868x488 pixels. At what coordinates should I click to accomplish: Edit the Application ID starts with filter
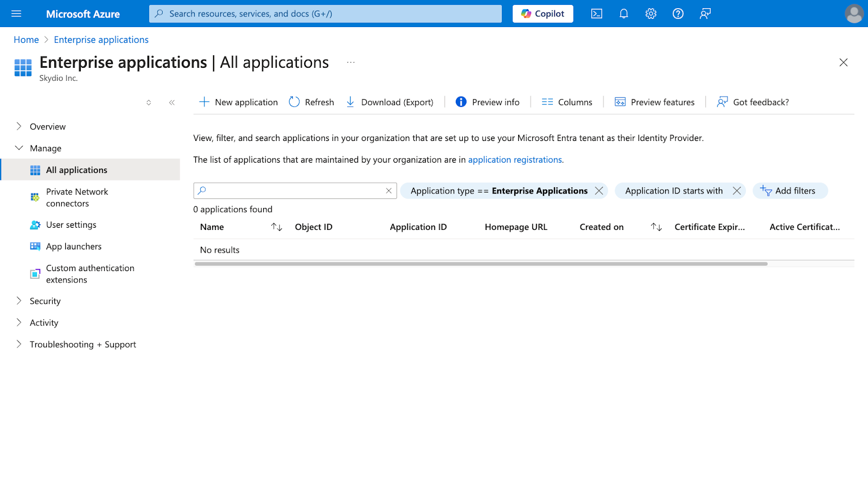point(674,191)
